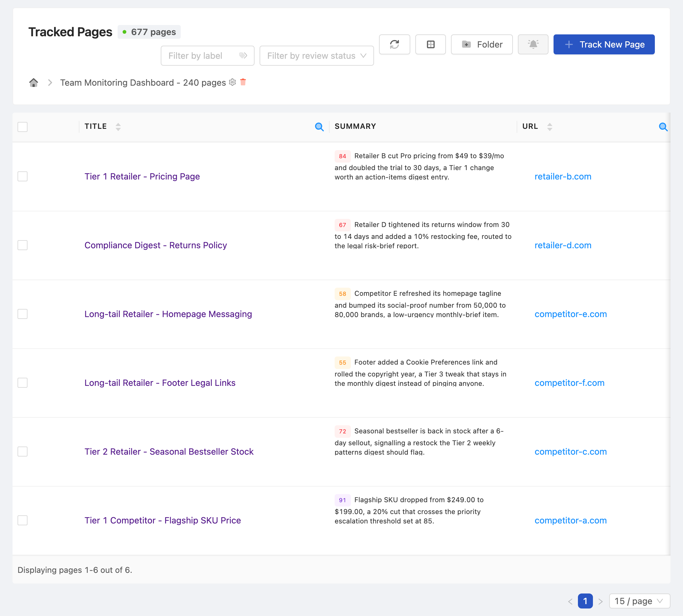Visit the competitor-f.com link

click(569, 383)
